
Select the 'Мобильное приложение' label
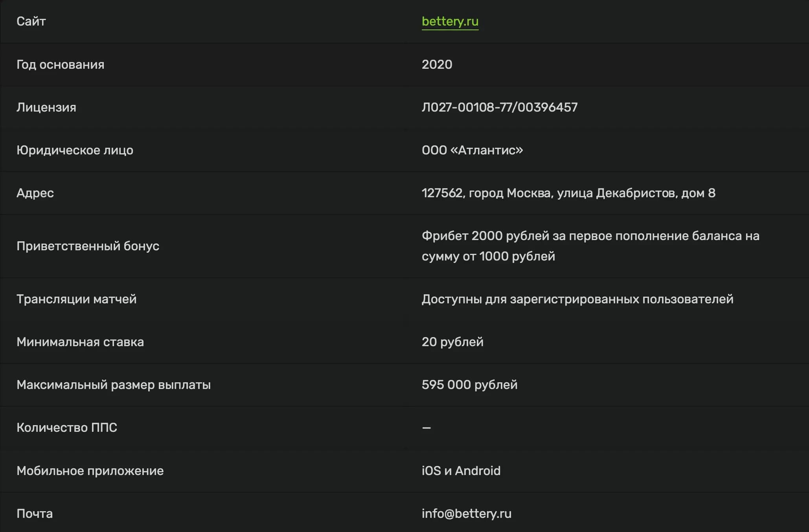click(90, 471)
